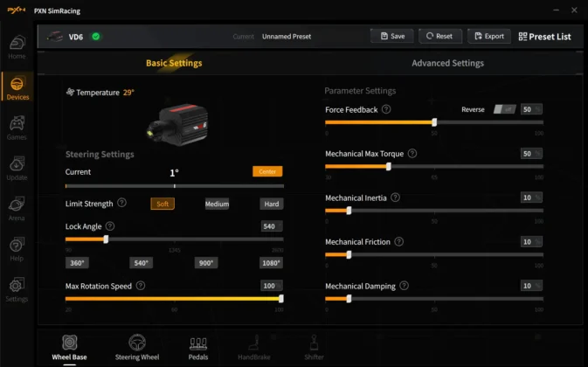Click the green connected status indicator
This screenshot has width=588, height=367.
click(x=96, y=37)
